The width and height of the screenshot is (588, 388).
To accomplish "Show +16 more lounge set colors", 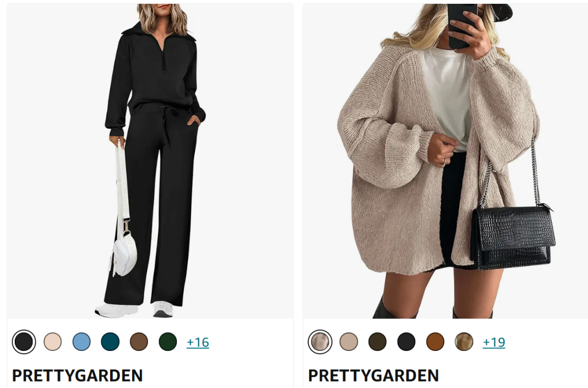I will [x=198, y=342].
